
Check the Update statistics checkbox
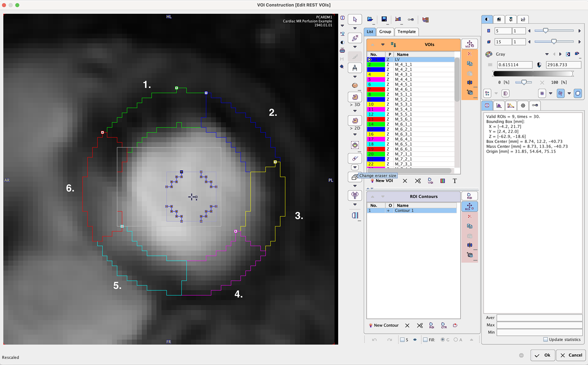(x=545, y=339)
